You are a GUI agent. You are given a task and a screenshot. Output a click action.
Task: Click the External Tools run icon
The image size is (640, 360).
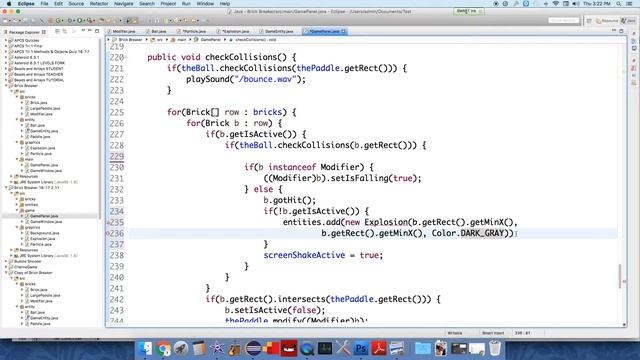pos(90,20)
